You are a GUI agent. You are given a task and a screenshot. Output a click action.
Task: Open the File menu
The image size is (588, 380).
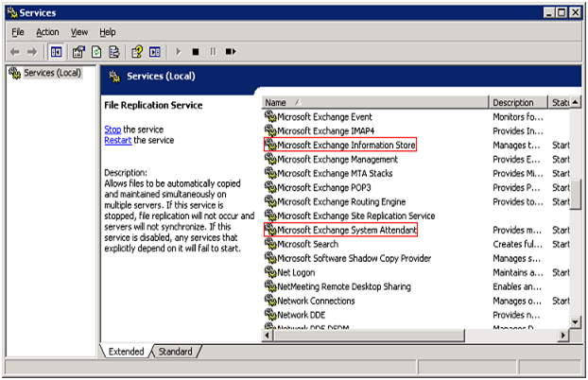(18, 32)
